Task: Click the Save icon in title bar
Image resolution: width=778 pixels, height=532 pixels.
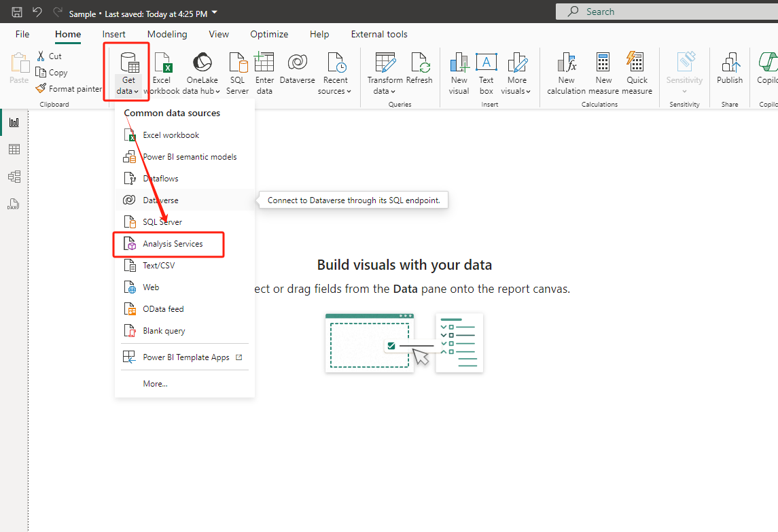Action: (x=17, y=12)
